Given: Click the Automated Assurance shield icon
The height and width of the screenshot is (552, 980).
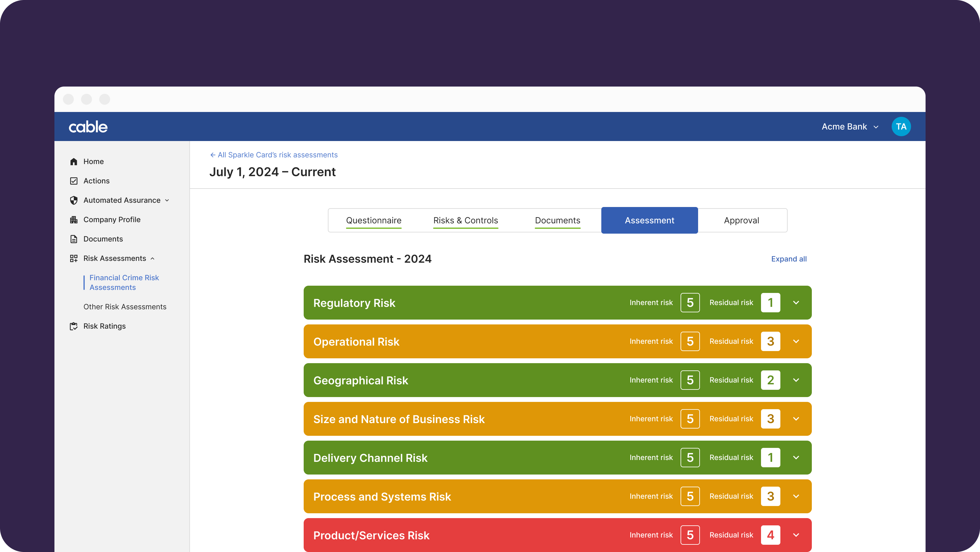Looking at the screenshot, I should 74,200.
